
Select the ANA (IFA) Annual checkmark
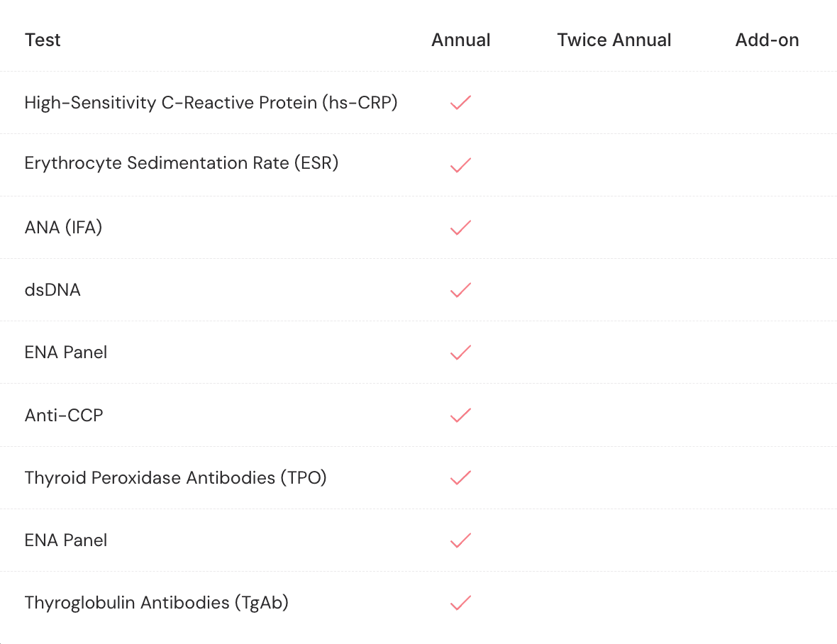(460, 227)
